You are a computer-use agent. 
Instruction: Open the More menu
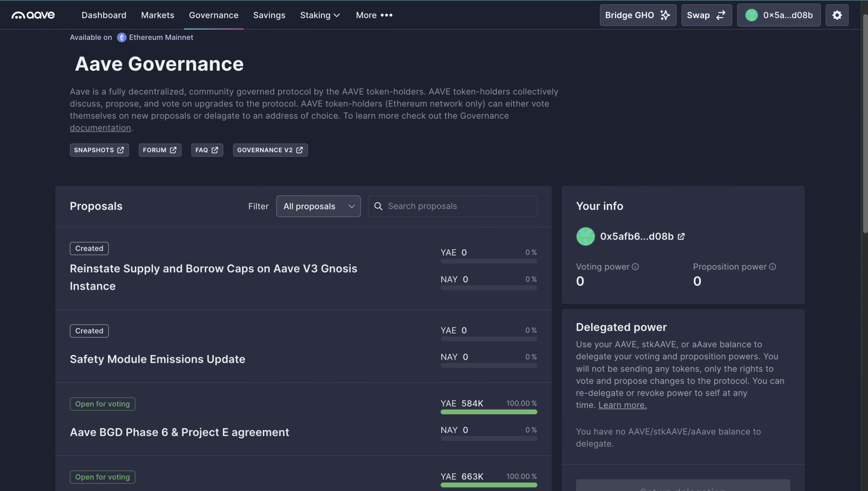374,15
